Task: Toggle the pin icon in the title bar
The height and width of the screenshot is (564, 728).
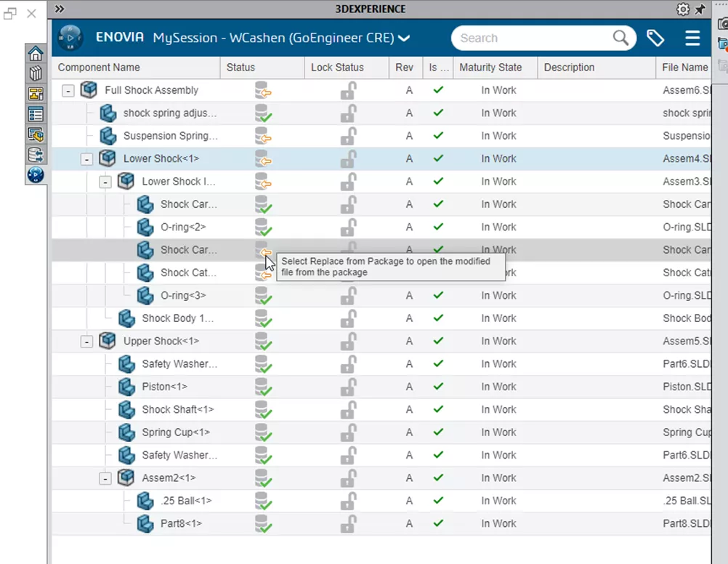Action: click(700, 9)
